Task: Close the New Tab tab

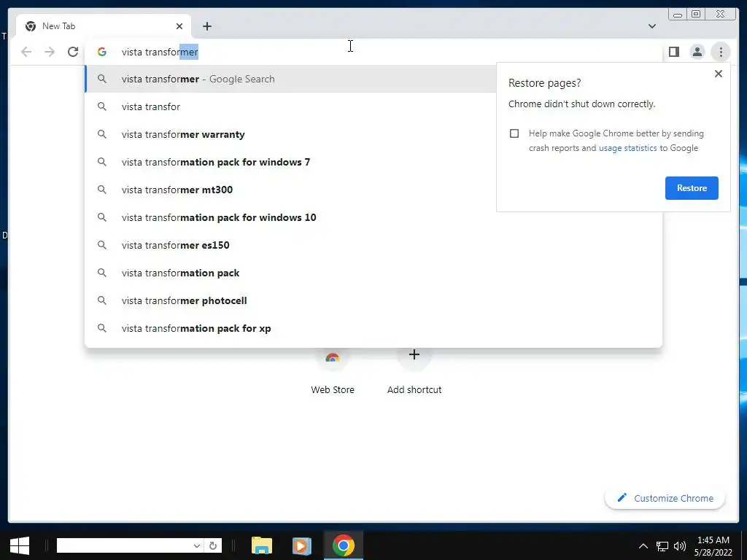Action: [179, 26]
